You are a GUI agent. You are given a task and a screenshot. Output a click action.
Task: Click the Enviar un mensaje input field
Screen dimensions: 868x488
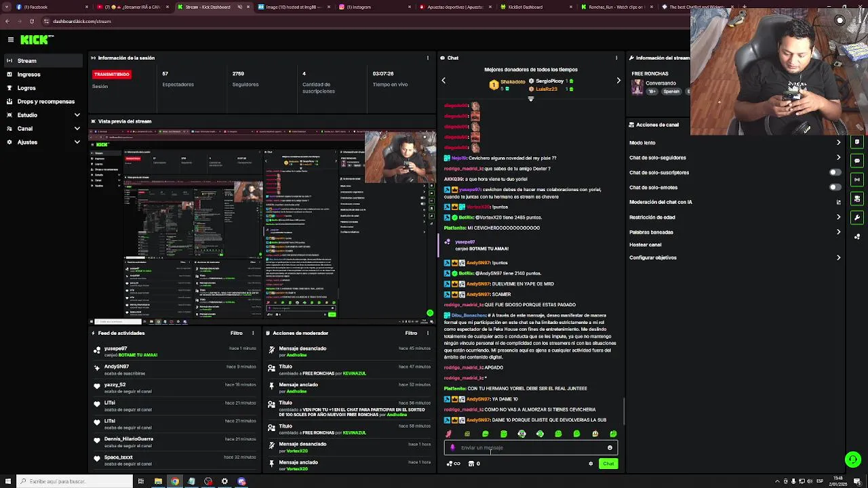pos(530,447)
